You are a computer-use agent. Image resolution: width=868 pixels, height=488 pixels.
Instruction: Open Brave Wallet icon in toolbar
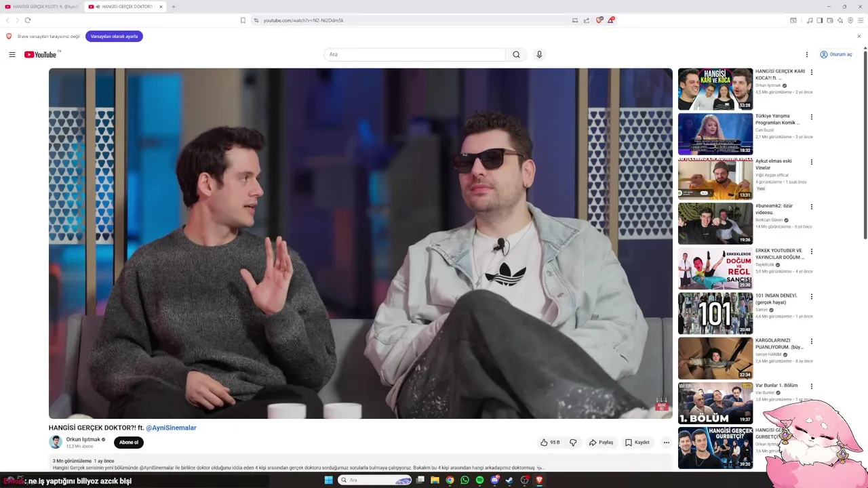tap(830, 20)
